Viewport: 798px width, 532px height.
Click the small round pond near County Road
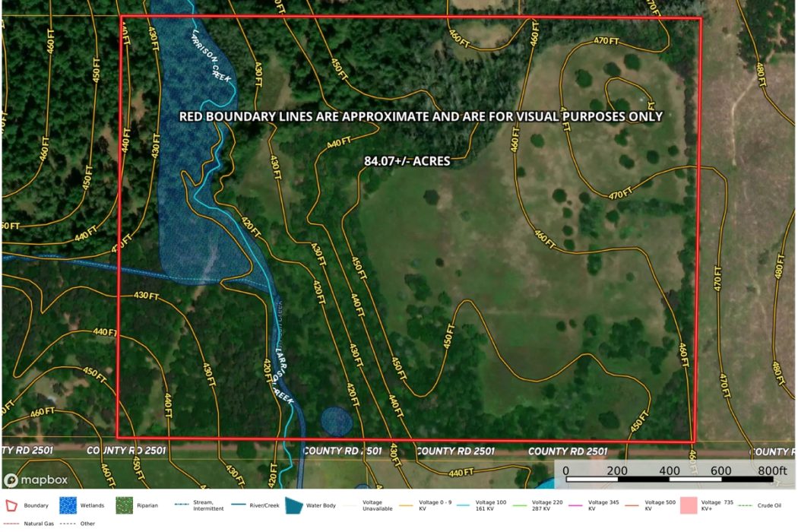pyautogui.click(x=337, y=421)
